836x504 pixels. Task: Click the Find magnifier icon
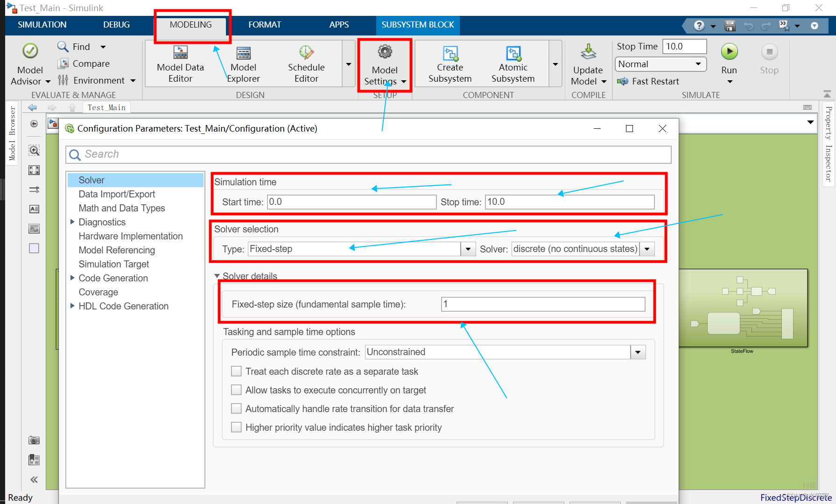pyautogui.click(x=63, y=47)
